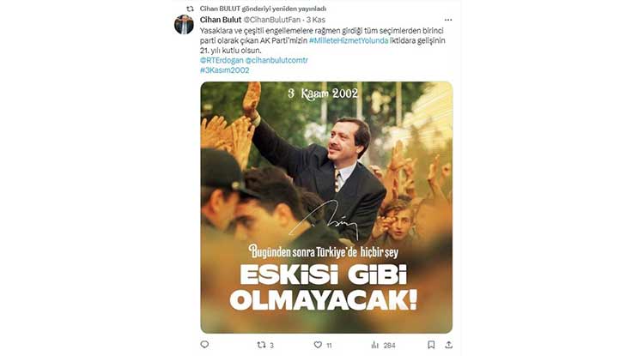
Task: Bookmark this tweet
Action: (431, 345)
